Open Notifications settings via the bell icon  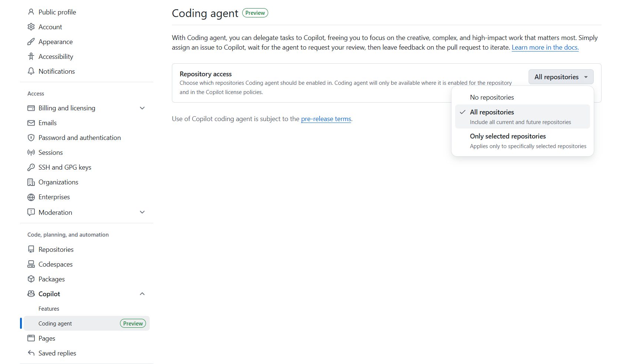[x=31, y=71]
